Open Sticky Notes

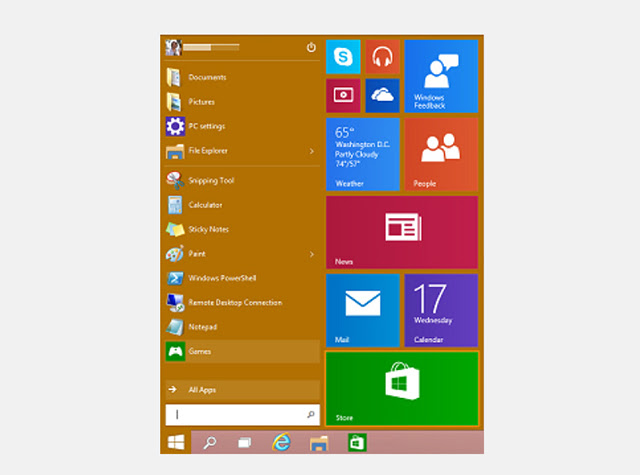(242, 229)
